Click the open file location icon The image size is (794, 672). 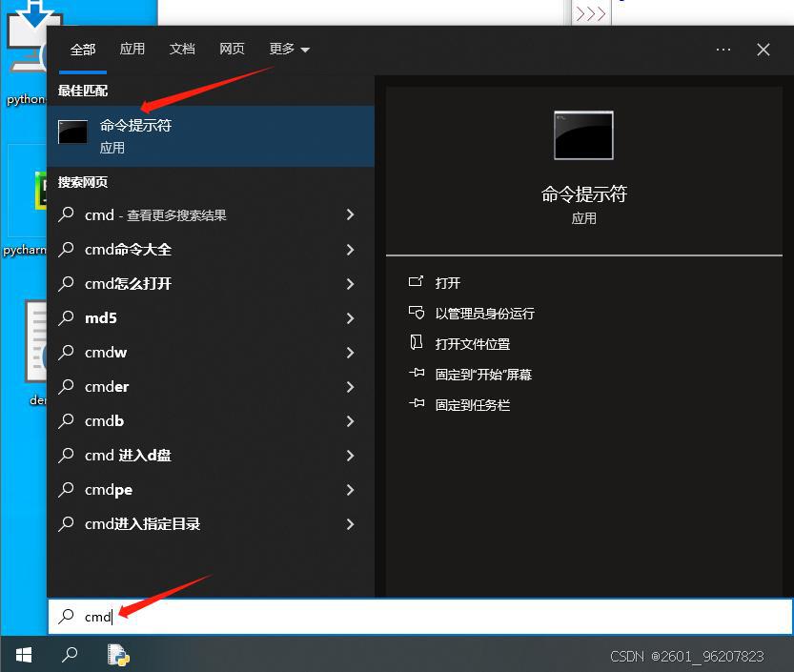click(x=416, y=343)
